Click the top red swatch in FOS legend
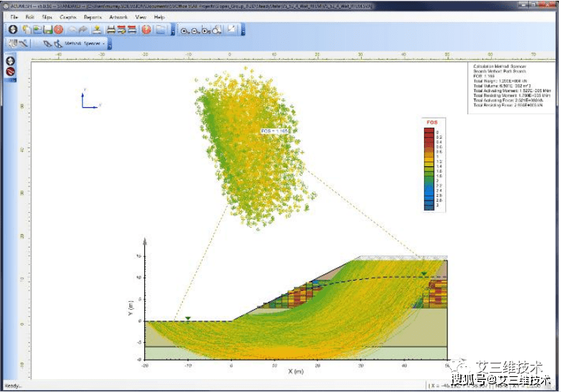The width and height of the screenshot is (561, 392). coord(430,130)
